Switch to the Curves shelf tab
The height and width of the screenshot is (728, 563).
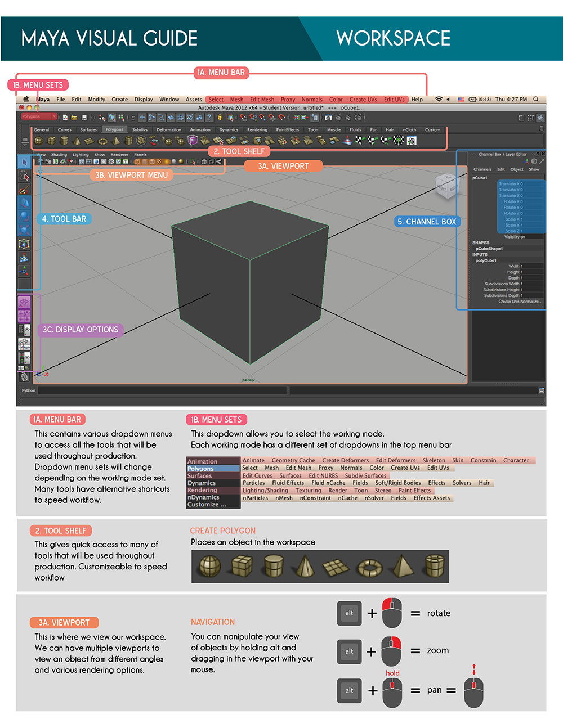[x=65, y=130]
